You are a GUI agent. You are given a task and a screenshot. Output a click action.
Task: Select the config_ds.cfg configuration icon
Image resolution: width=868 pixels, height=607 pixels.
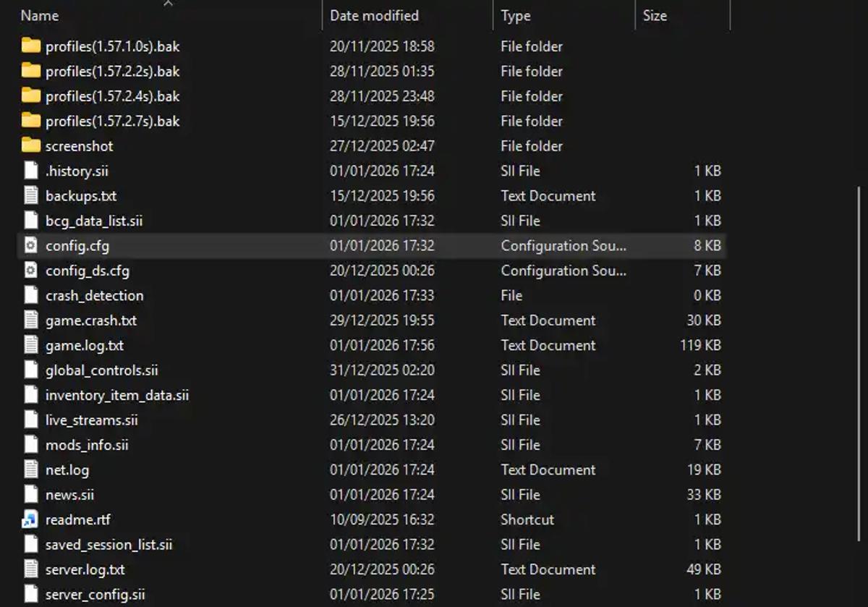point(30,271)
